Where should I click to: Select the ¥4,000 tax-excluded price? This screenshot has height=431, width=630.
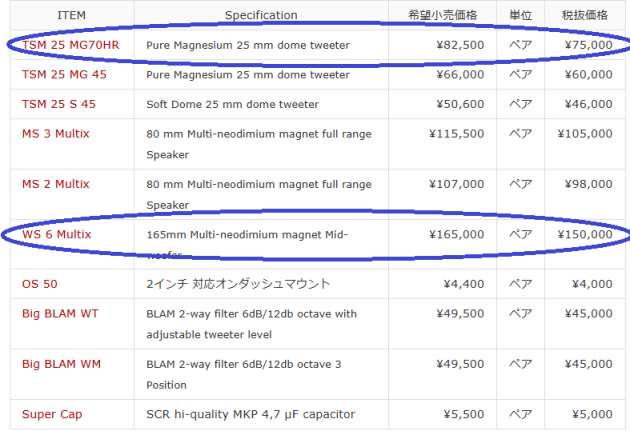pos(592,284)
